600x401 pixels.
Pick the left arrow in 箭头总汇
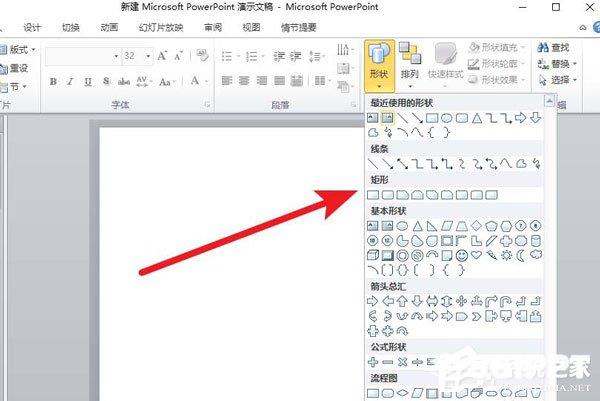(x=388, y=302)
